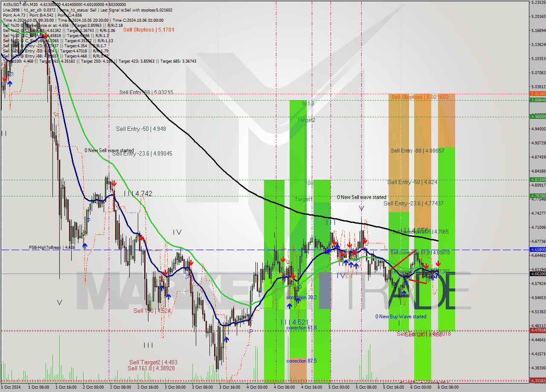The image size is (546, 392).
Task: Click the current price 4.60200 tag on axis
Action: point(537,274)
